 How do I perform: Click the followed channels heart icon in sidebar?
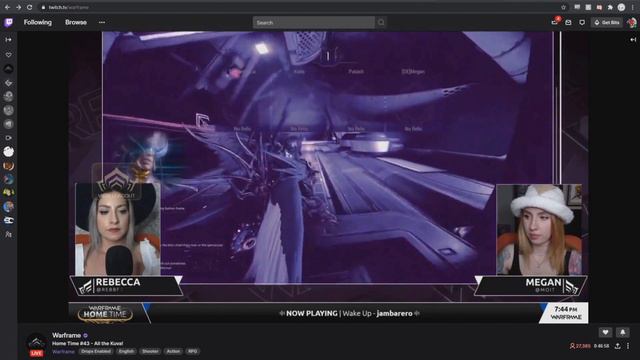point(8,55)
